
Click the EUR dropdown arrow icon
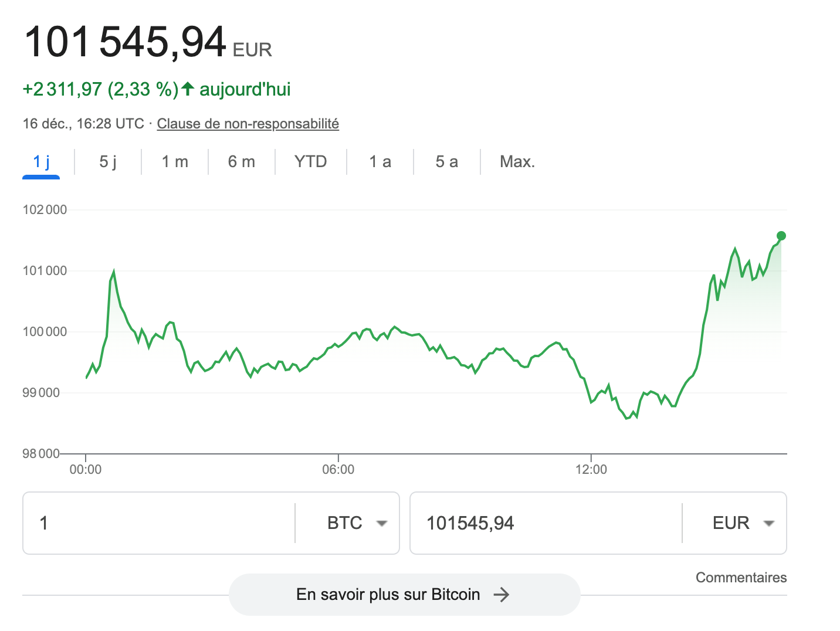click(x=769, y=523)
